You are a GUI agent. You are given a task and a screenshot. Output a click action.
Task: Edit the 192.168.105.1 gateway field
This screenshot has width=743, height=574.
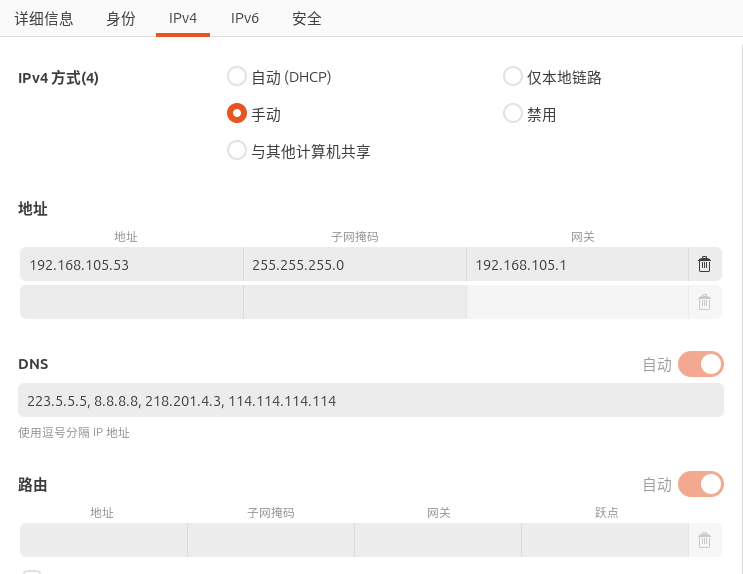point(576,265)
